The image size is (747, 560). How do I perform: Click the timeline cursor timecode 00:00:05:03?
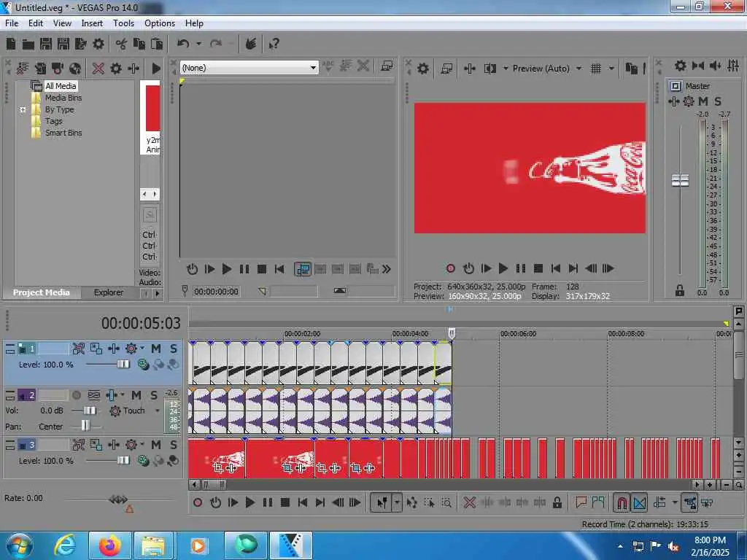[x=141, y=323]
